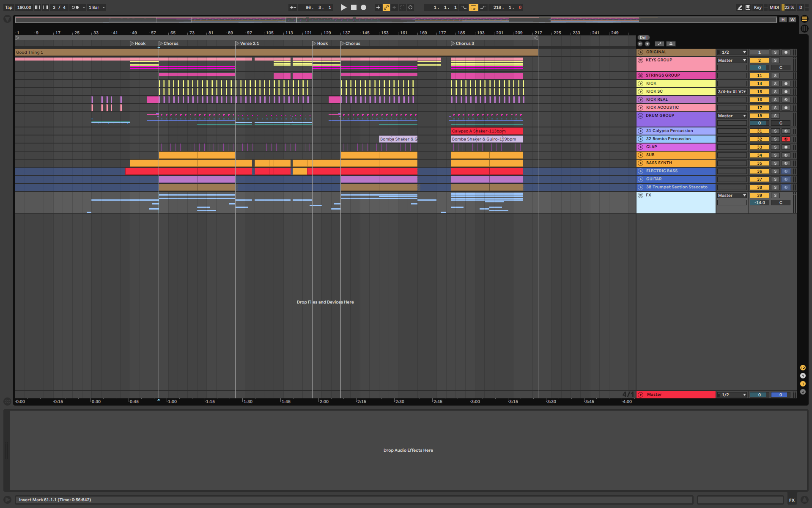Click the Arrangement Record button

363,7
